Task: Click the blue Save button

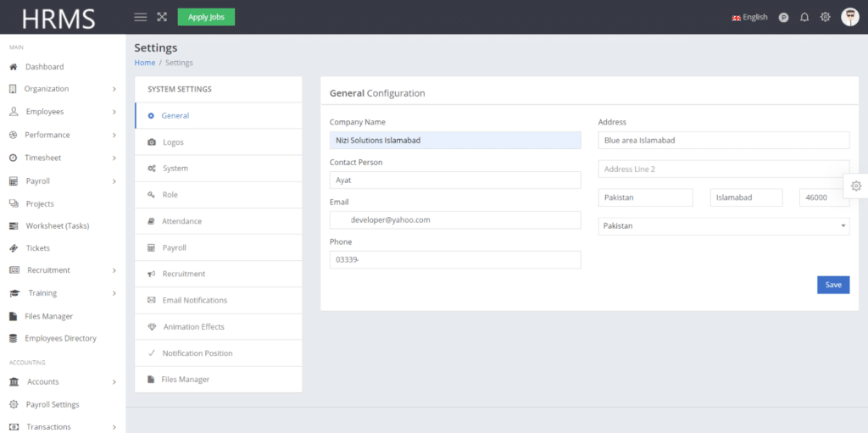Action: point(833,285)
